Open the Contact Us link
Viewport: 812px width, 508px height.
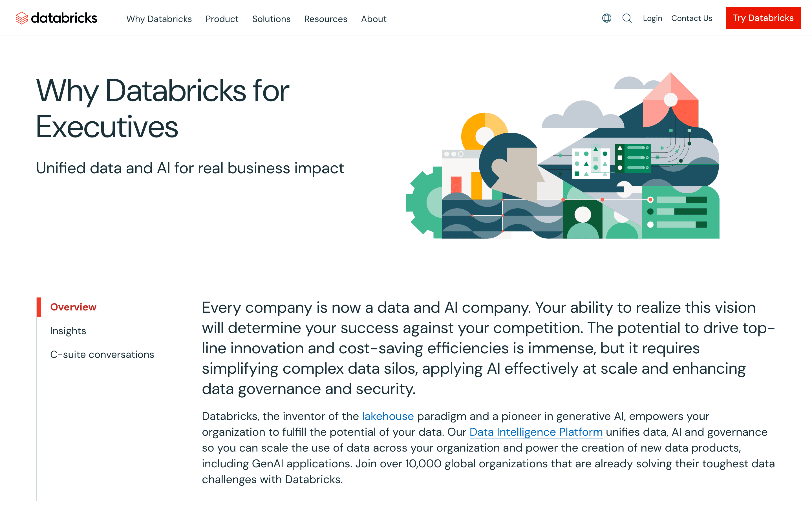coord(692,18)
